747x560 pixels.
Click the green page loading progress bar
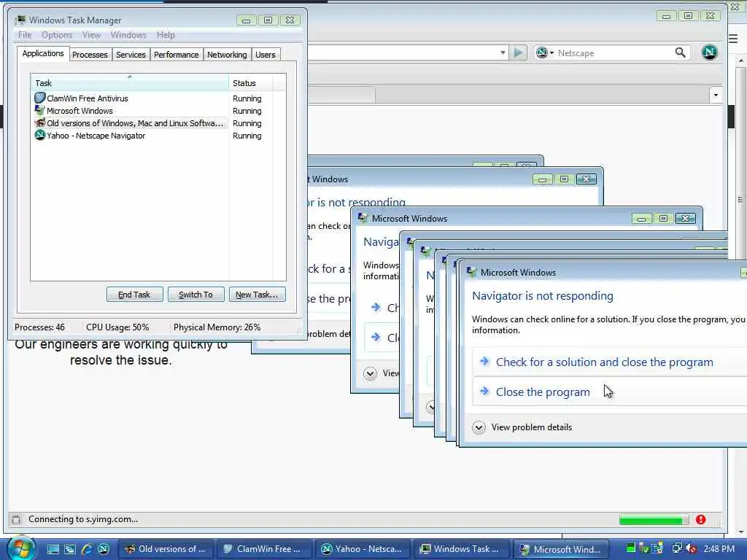click(654, 519)
